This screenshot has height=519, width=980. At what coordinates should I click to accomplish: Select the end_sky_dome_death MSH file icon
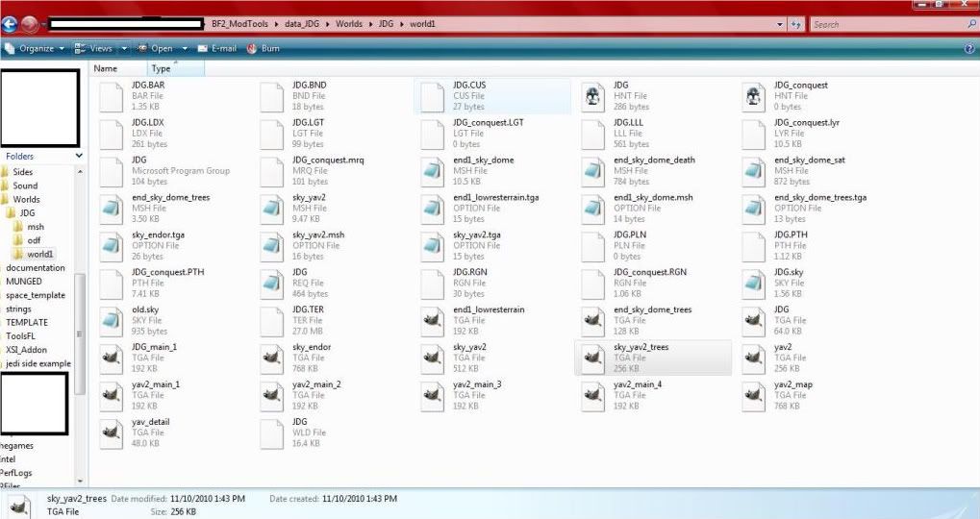click(592, 172)
